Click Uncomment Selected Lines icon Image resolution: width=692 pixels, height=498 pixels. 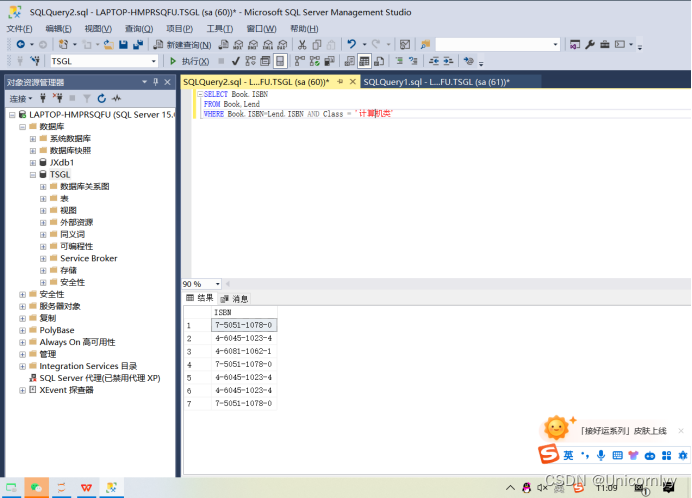(x=414, y=61)
